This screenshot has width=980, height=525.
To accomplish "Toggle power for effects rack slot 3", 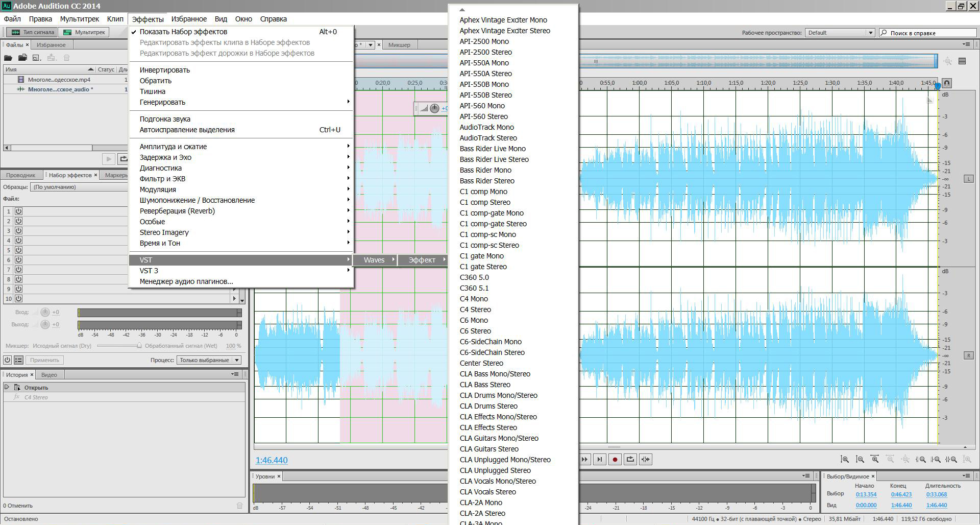I will (x=18, y=231).
